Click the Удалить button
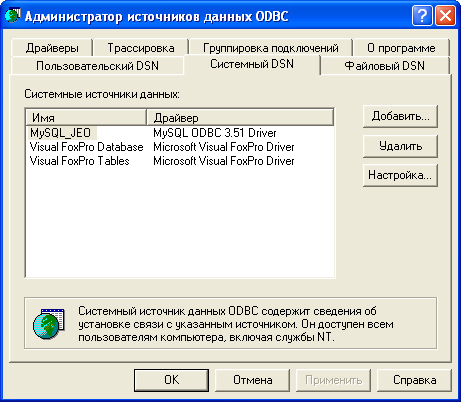The width and height of the screenshot is (461, 402). click(400, 146)
